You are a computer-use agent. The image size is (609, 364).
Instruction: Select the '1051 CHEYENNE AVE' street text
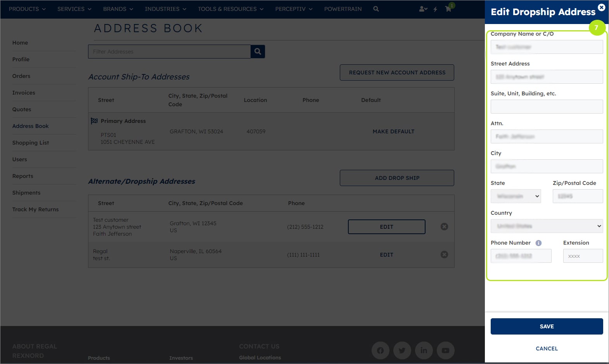128,142
